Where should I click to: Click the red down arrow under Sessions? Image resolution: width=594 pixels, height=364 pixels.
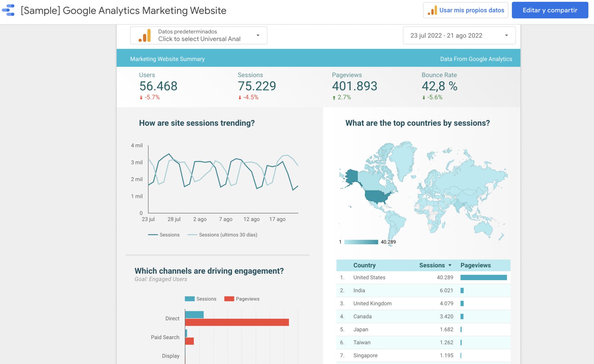click(x=240, y=98)
